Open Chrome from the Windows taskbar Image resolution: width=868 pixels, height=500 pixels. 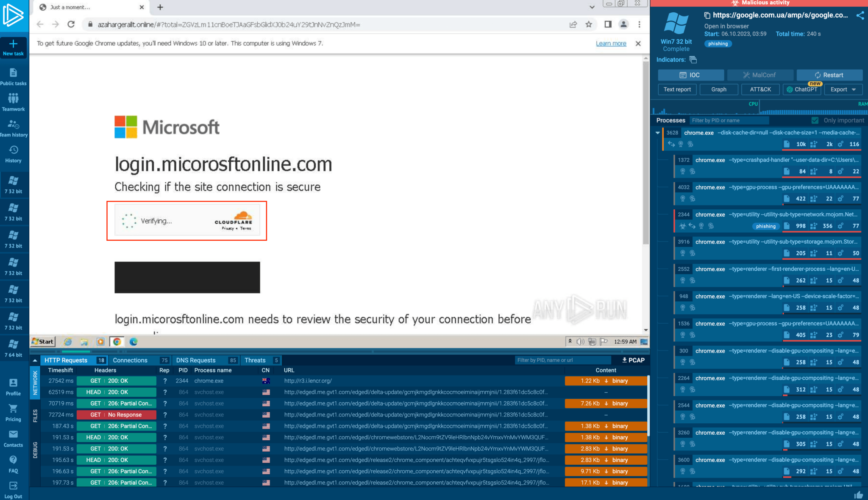pos(117,342)
